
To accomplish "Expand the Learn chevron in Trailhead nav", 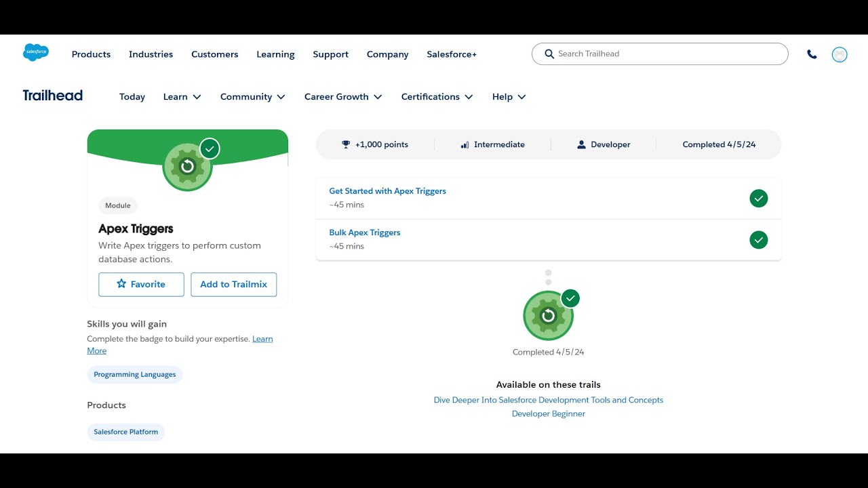I will [197, 97].
